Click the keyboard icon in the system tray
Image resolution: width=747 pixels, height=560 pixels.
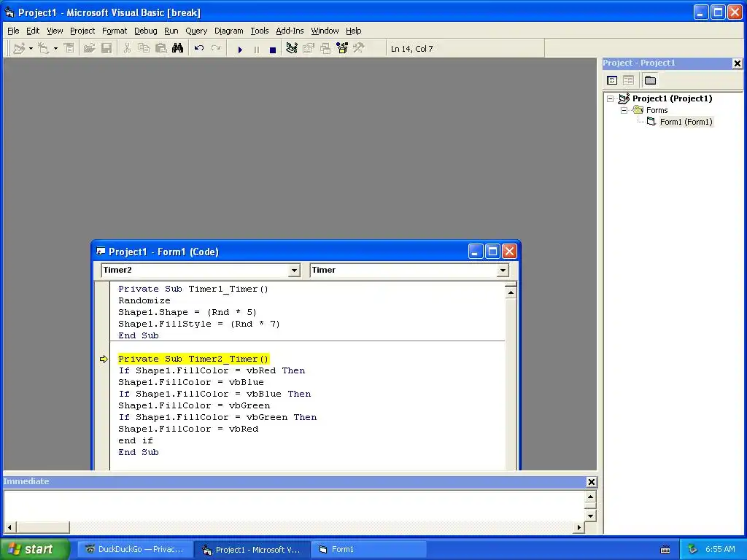click(x=665, y=550)
